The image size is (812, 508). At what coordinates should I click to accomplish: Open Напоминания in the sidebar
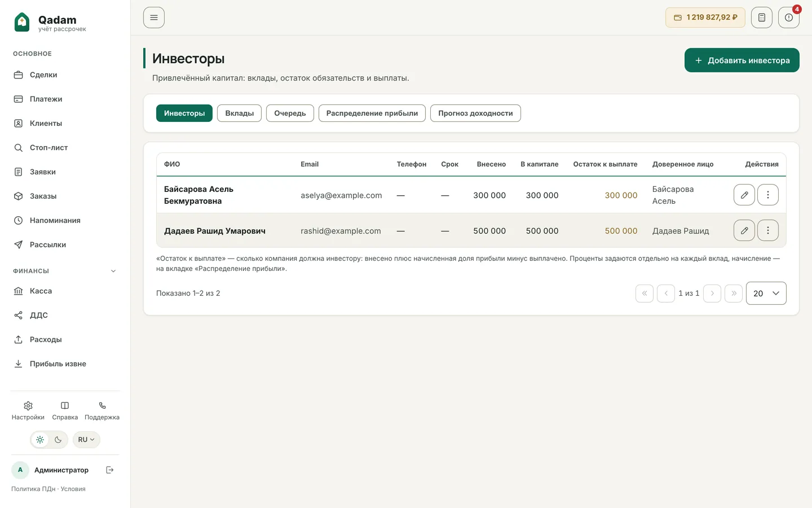(65, 220)
